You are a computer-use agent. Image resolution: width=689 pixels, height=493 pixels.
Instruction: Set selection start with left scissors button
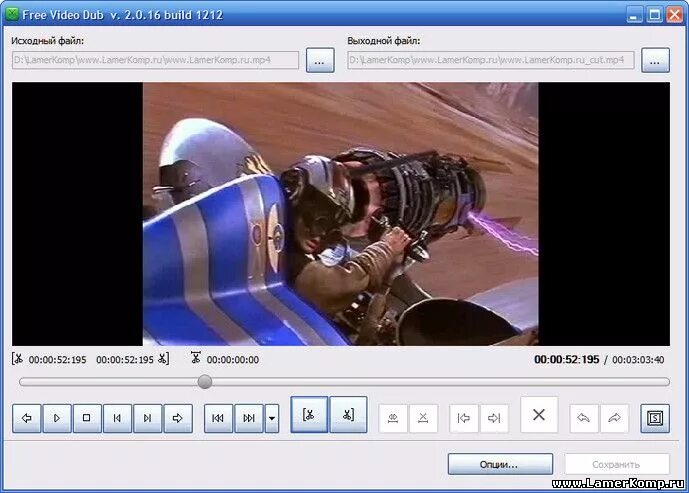pyautogui.click(x=309, y=415)
